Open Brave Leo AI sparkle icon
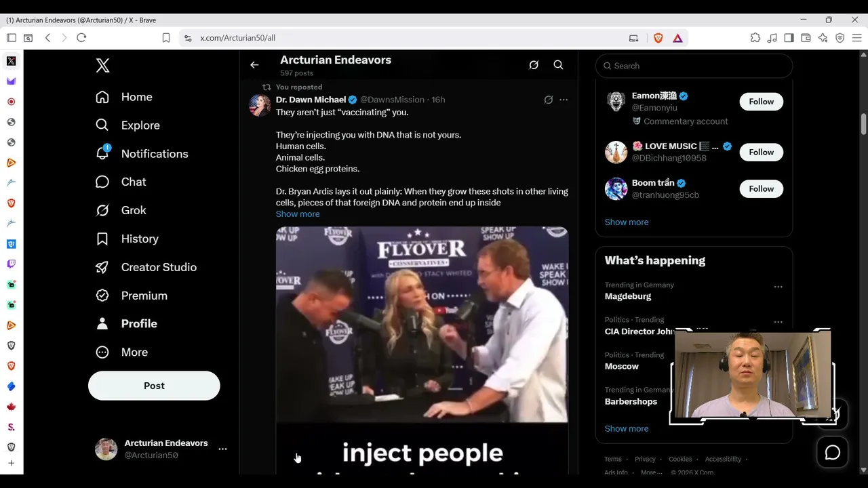The width and height of the screenshot is (868, 488). pyautogui.click(x=823, y=38)
